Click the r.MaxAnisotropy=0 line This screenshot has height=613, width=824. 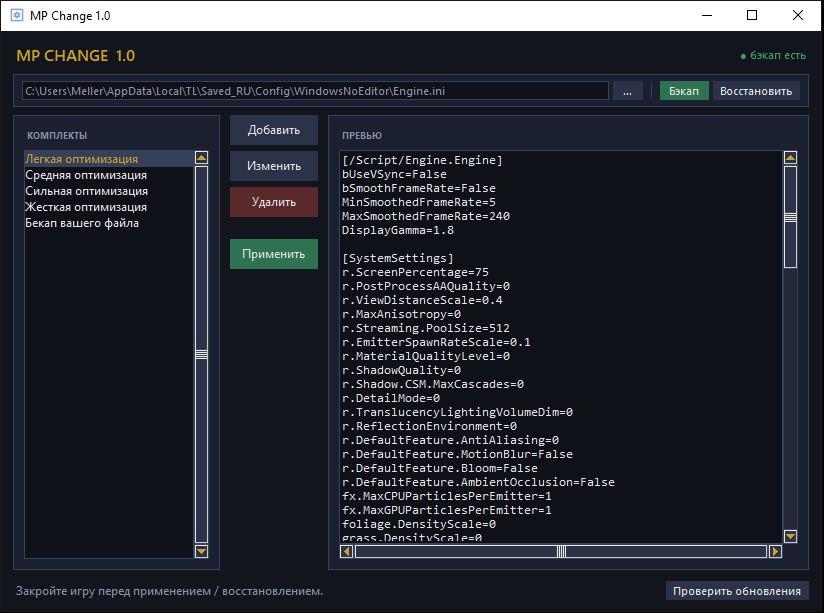tap(401, 314)
